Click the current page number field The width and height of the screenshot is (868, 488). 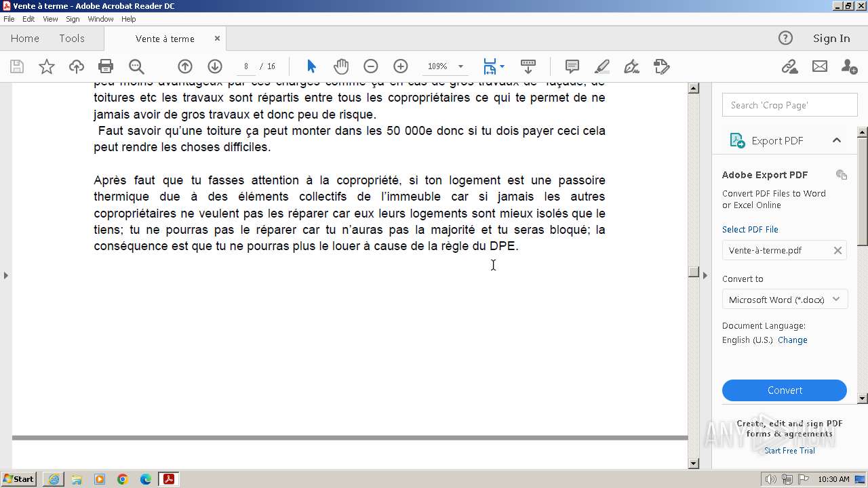[245, 66]
